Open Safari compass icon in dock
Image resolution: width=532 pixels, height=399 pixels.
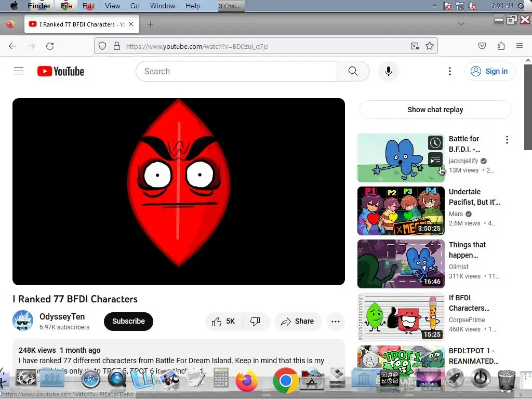[x=90, y=379]
